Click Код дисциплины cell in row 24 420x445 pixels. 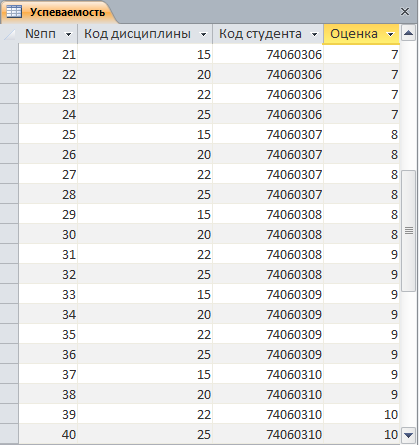[x=145, y=114]
